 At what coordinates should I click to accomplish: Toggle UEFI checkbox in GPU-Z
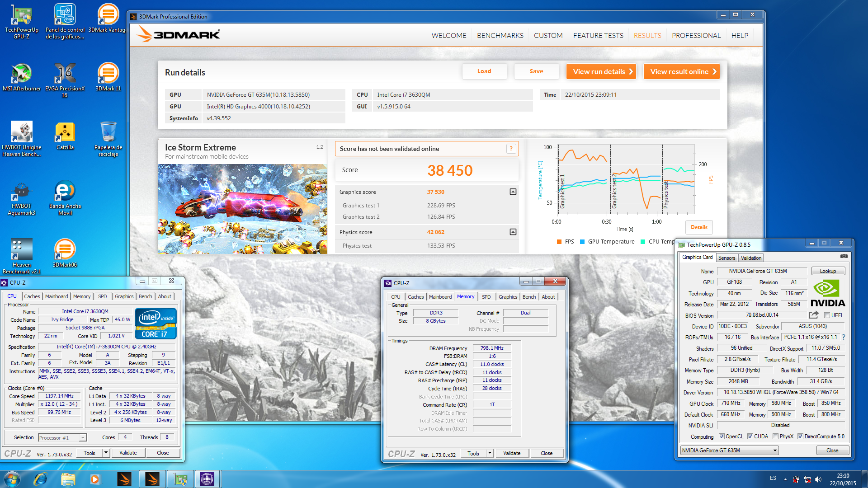click(x=827, y=315)
